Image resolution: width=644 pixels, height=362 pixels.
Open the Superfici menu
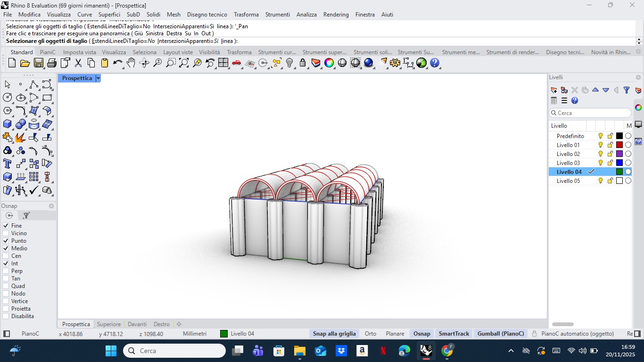pyautogui.click(x=109, y=15)
